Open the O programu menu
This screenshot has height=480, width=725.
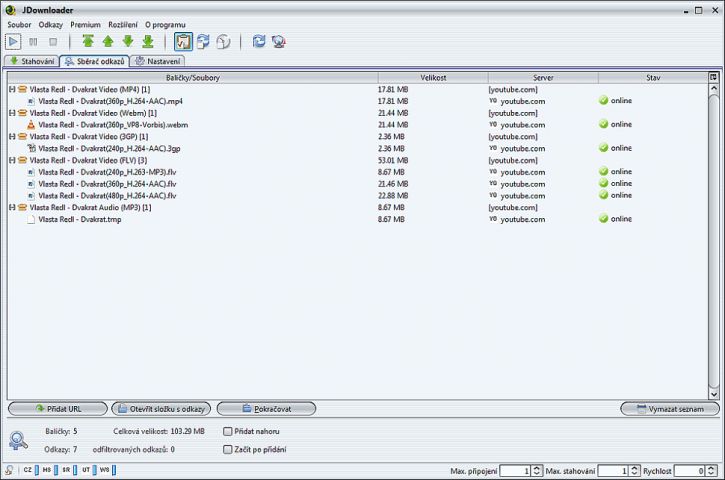click(x=165, y=25)
